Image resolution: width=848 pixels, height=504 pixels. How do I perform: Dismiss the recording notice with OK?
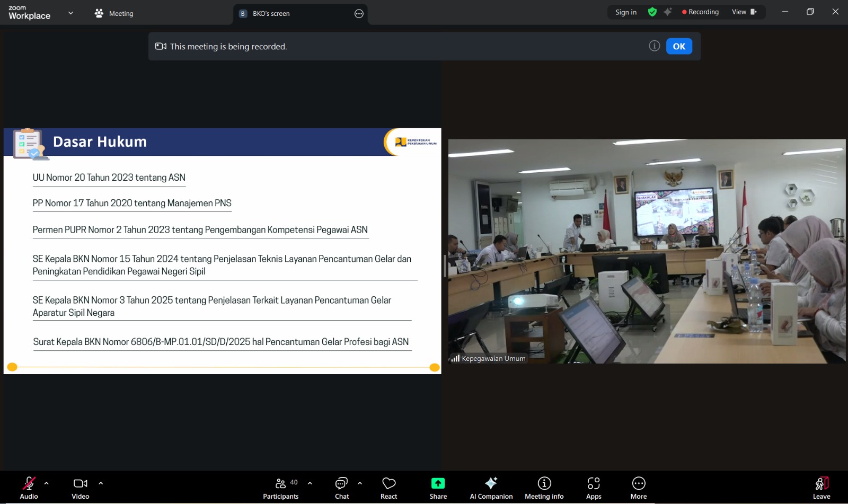coord(679,46)
